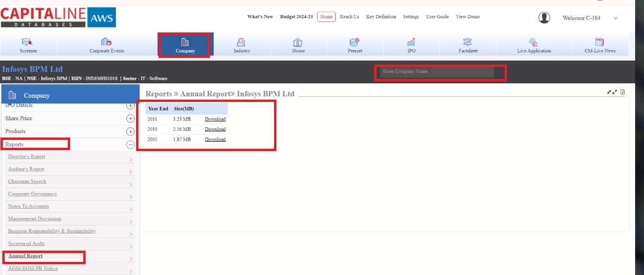Click the user profile avatar icon
Image resolution: width=644 pixels, height=275 pixels.
[x=544, y=18]
